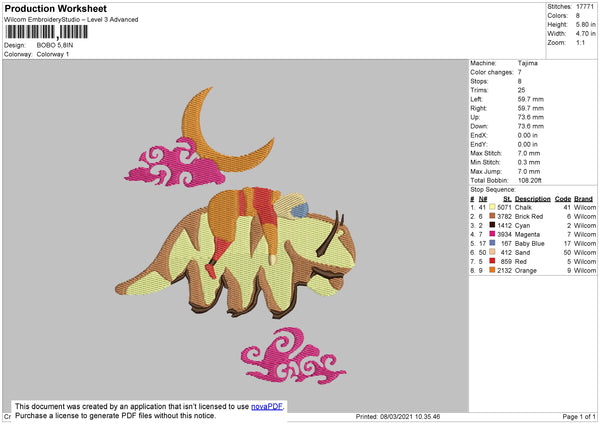Click the 'Brand' column header

coord(583,199)
